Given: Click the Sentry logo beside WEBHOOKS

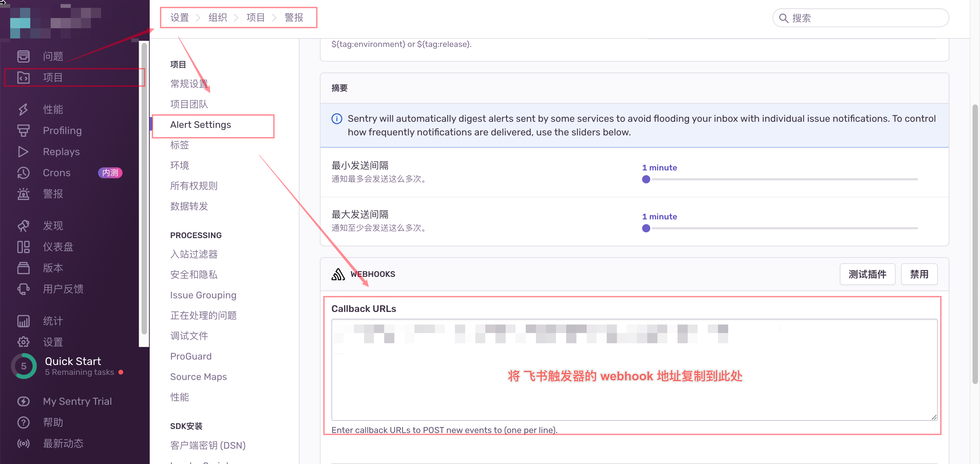Looking at the screenshot, I should (x=338, y=274).
